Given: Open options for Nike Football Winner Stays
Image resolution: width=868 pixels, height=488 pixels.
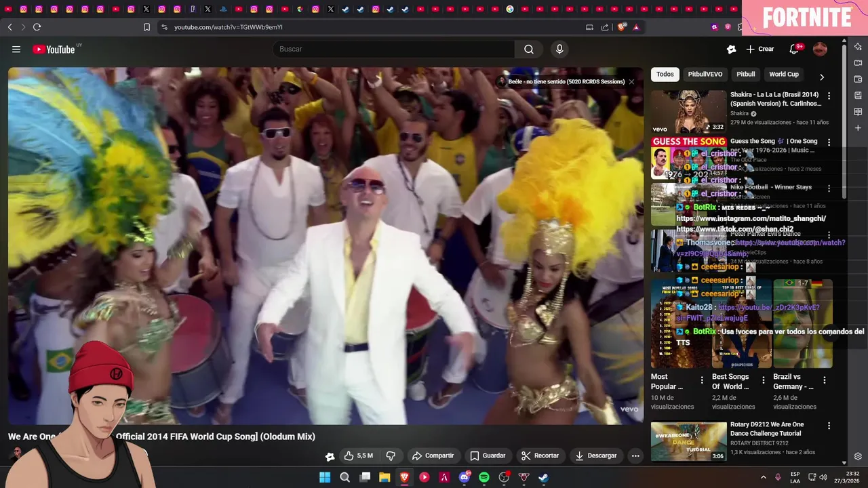Looking at the screenshot, I should pos(829,189).
